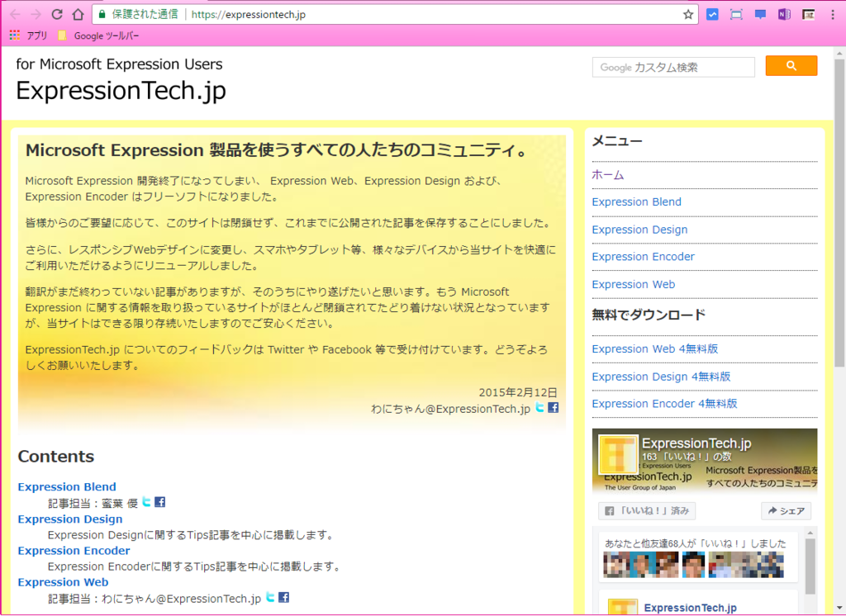Image resolution: width=846 pixels, height=616 pixels.
Task: Click the browser back arrow
Action: (x=15, y=15)
